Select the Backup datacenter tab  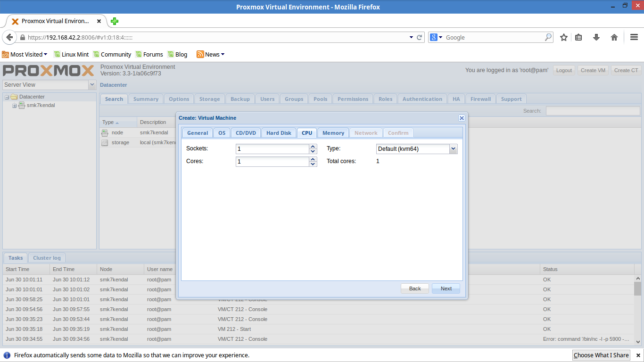coord(240,99)
